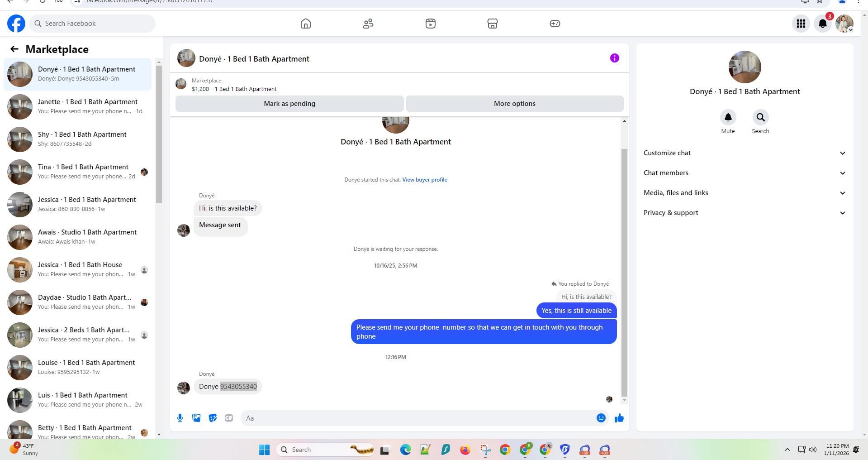The image size is (868, 460).
Task: Click the phone number 9543055340
Action: [238, 387]
